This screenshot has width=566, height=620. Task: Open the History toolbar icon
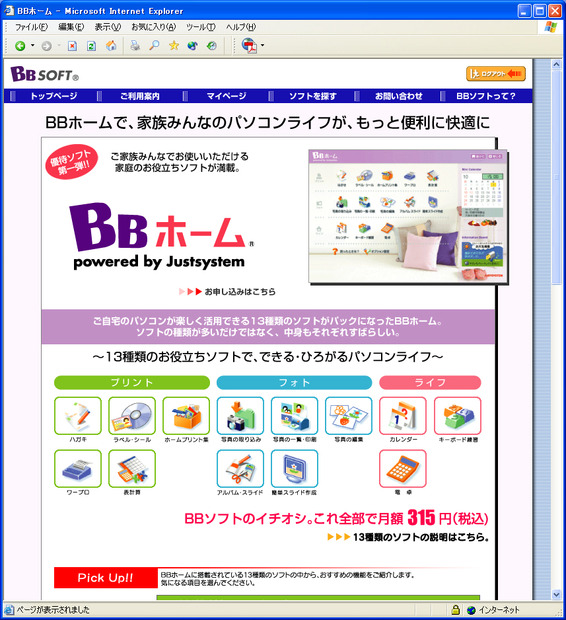tap(212, 46)
